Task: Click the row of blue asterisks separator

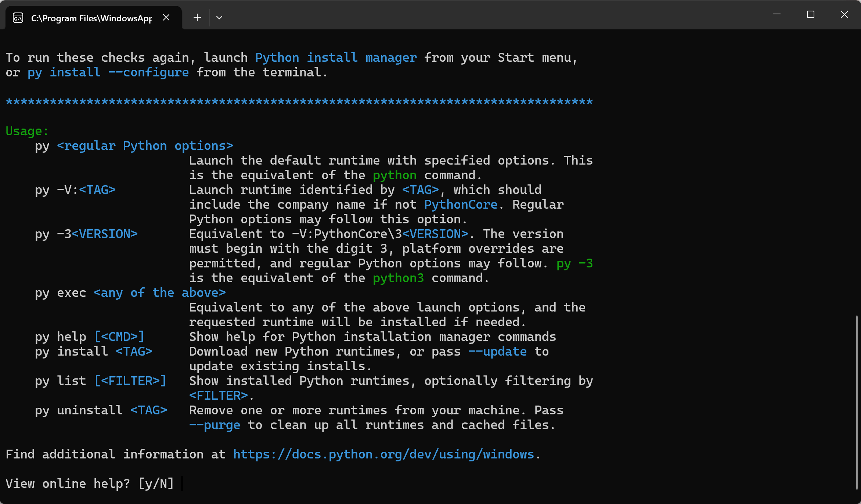Action: (299, 102)
